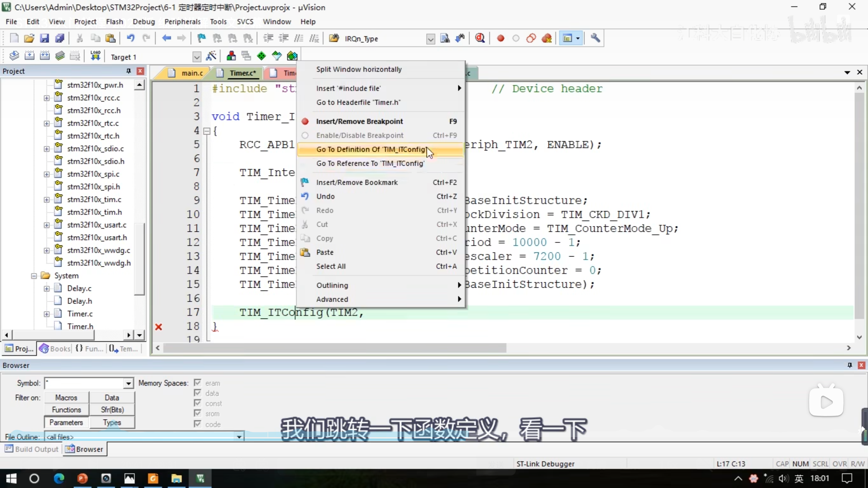Toggle the eram memory space checkbox

point(198,383)
